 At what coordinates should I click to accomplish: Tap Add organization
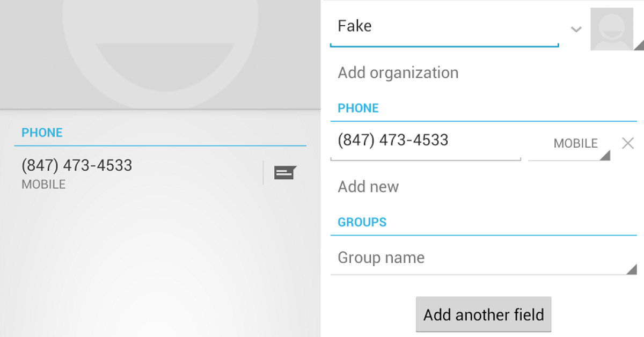(x=398, y=73)
